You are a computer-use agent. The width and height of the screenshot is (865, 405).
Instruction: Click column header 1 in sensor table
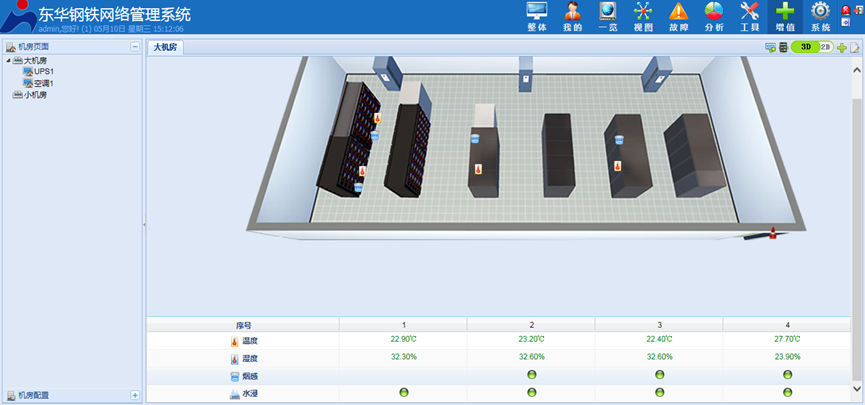pos(403,325)
